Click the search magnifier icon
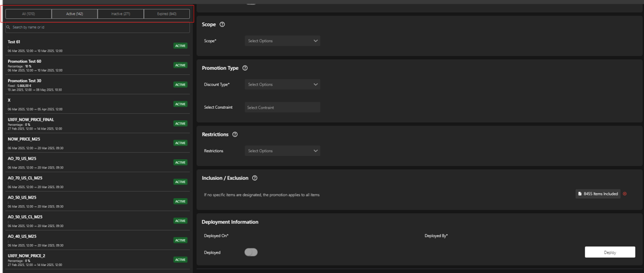 pyautogui.click(x=9, y=28)
